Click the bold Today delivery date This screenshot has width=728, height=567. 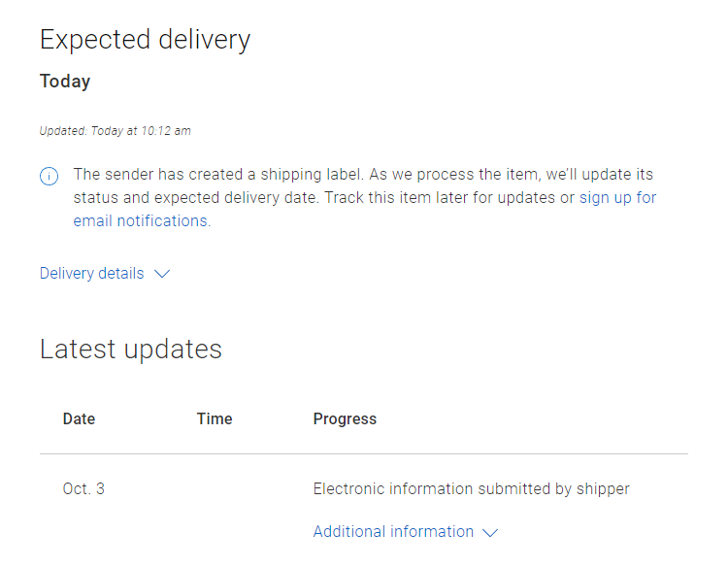pyautogui.click(x=65, y=82)
